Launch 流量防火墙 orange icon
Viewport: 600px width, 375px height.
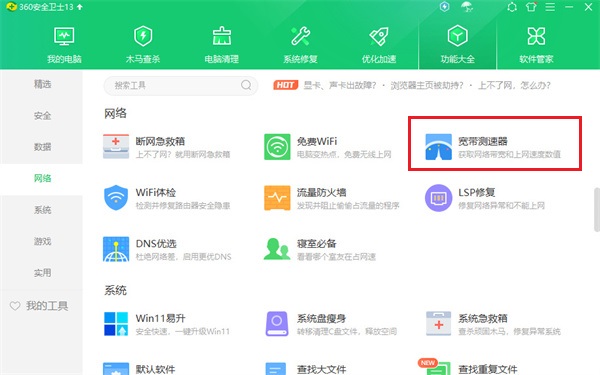point(277,197)
